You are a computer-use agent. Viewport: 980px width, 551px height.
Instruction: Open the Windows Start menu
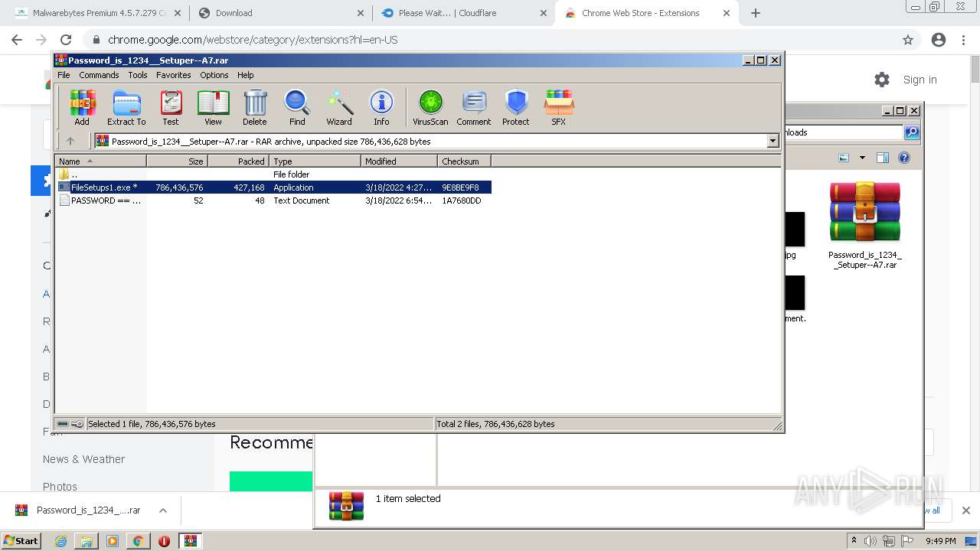tap(21, 540)
